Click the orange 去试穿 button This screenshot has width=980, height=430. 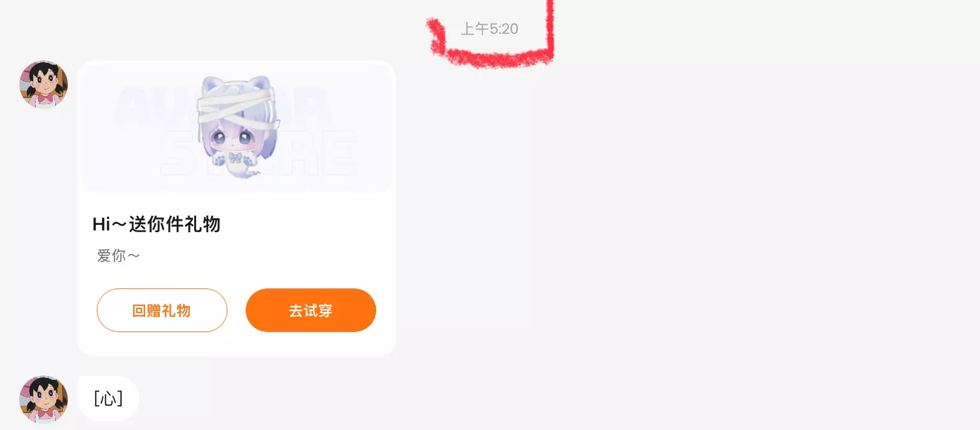click(311, 310)
